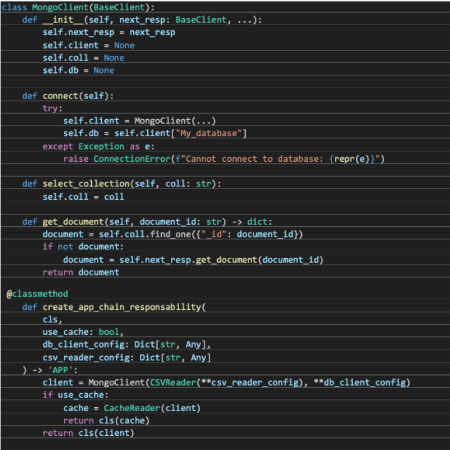The width and height of the screenshot is (450, 450).
Task: Click ConnectionError in the raise statement
Action: (132, 159)
